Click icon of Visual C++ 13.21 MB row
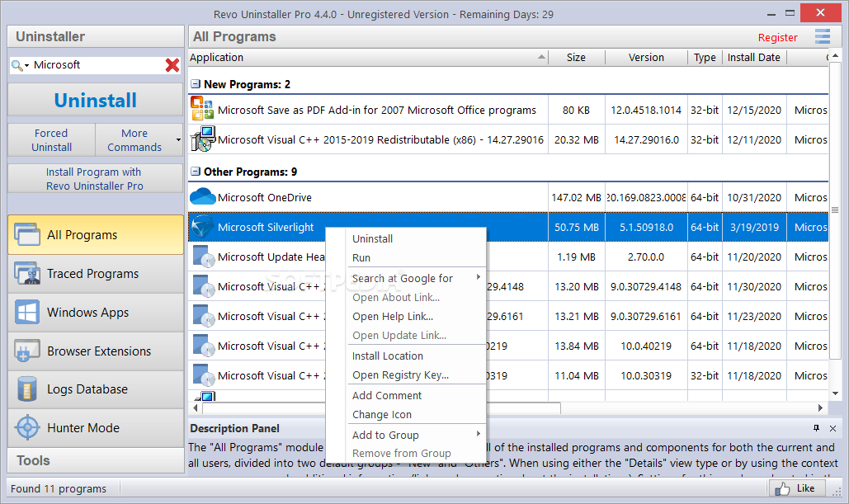 204,316
